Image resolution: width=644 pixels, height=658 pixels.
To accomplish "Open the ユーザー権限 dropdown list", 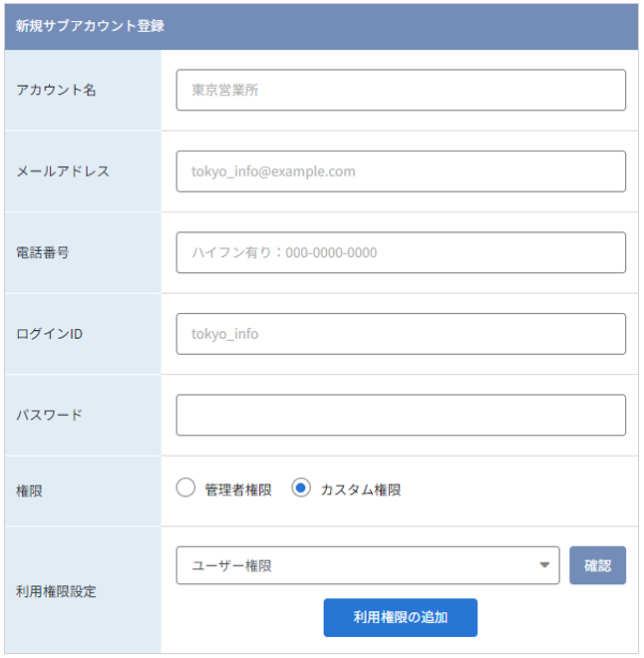I will 368,565.
